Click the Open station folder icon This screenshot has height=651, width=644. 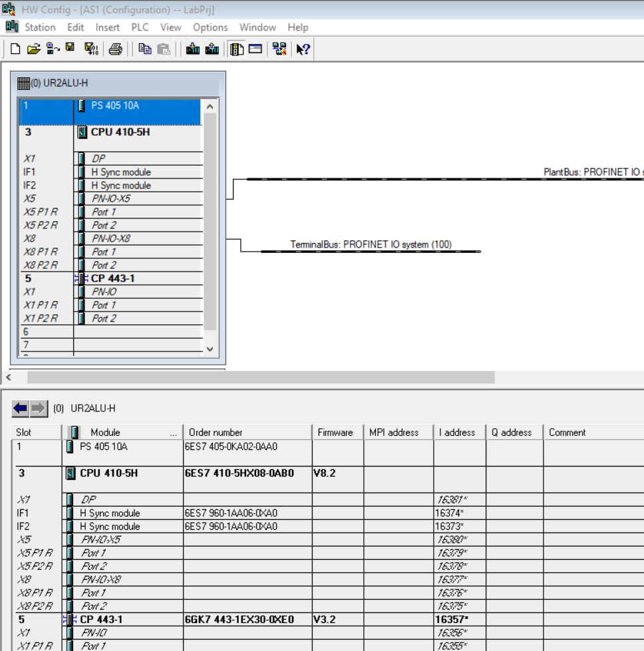point(34,49)
